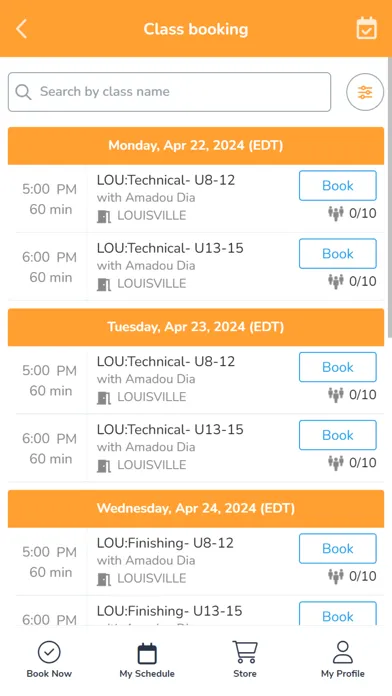The height and width of the screenshot is (696, 392).
Task: Book Tuesday 5:00 PM Technical U8-12
Action: pos(338,367)
